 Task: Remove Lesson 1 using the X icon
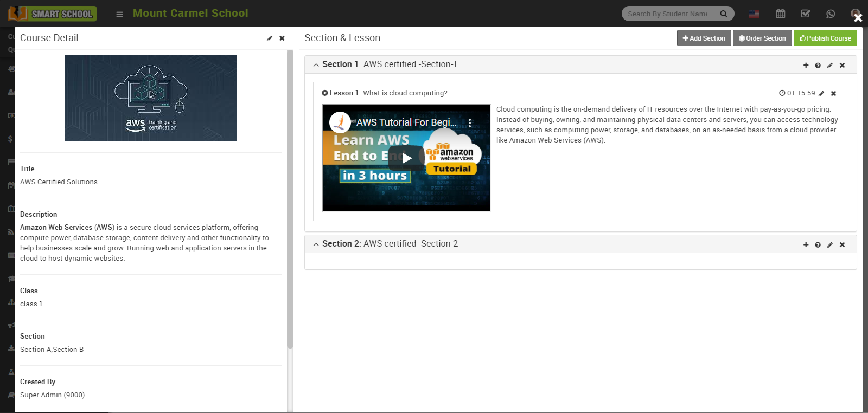pos(833,94)
